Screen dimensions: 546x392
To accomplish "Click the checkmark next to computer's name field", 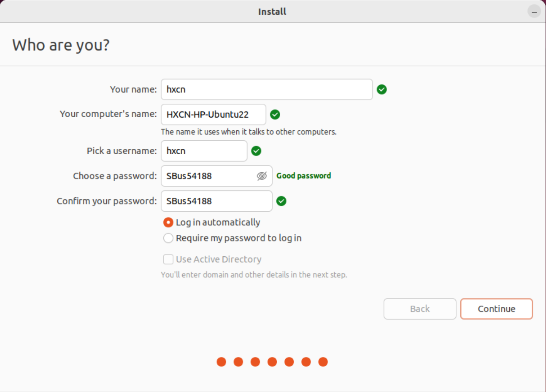I will (x=275, y=114).
